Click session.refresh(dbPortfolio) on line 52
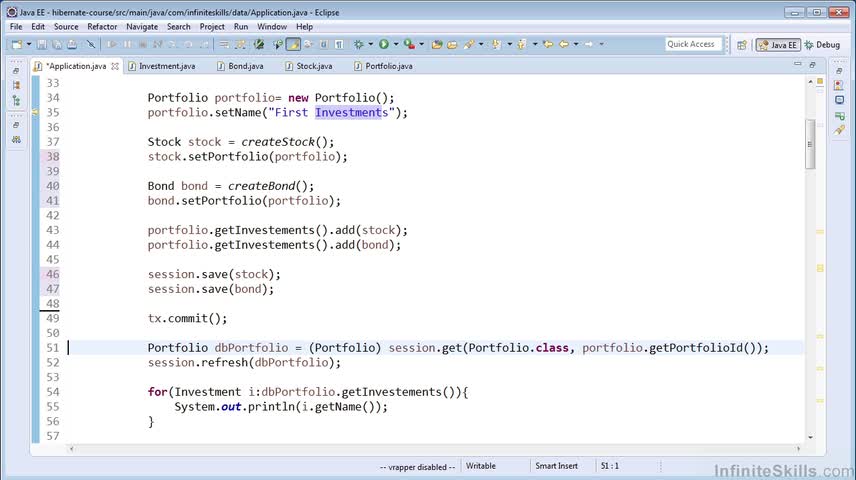Screen dimensions: 856x480 tap(244, 363)
